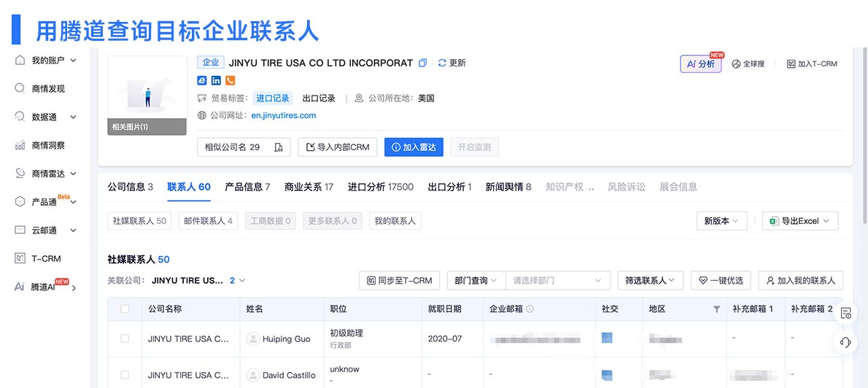Viewport: 868px width, 388px height.
Task: Expand the 商情雷达 sidebar chevron
Action: 74,174
